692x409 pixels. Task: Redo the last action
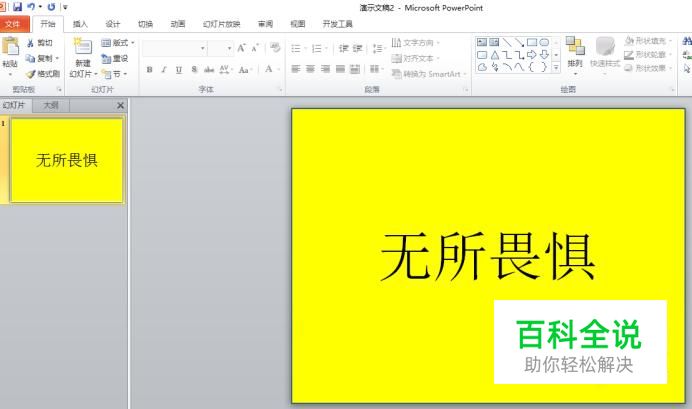[51, 7]
